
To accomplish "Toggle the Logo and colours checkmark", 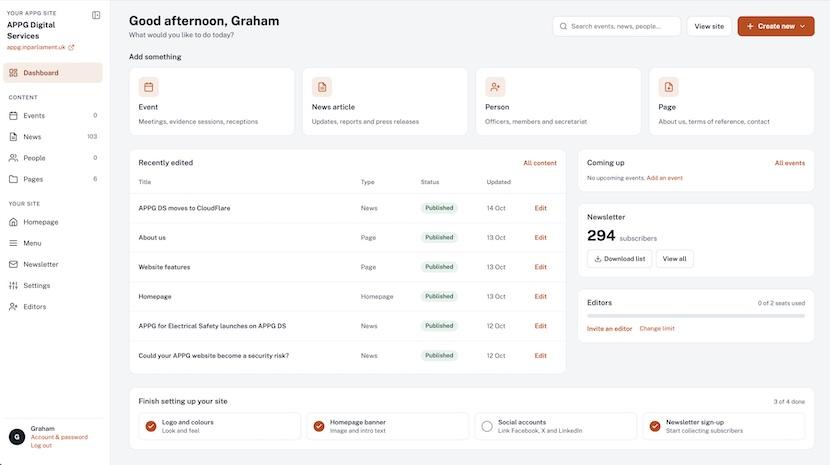I will point(151,426).
